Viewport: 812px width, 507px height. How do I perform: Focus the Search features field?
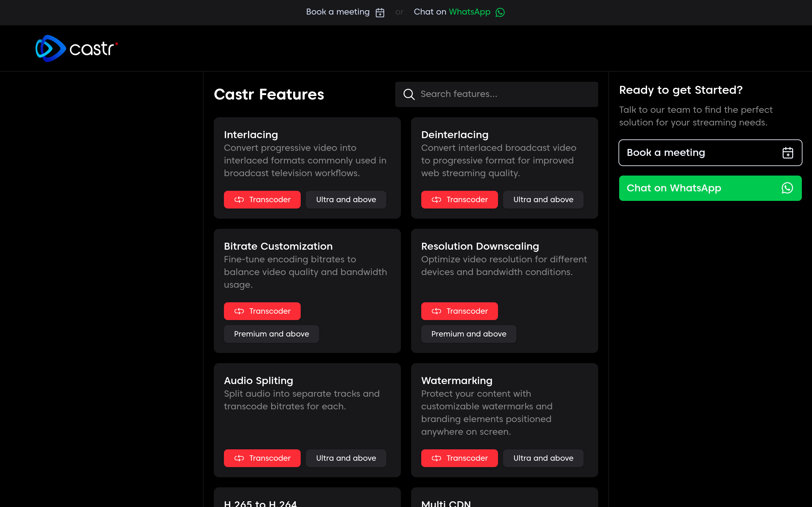(497, 94)
